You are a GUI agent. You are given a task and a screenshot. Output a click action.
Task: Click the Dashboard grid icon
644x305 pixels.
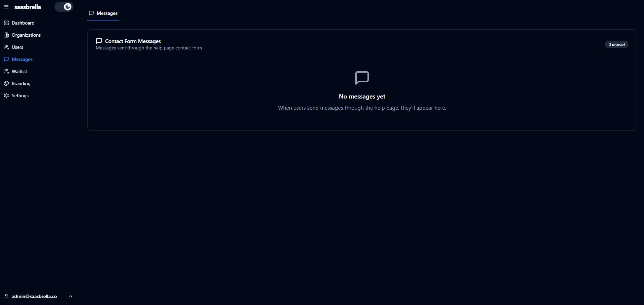6,23
